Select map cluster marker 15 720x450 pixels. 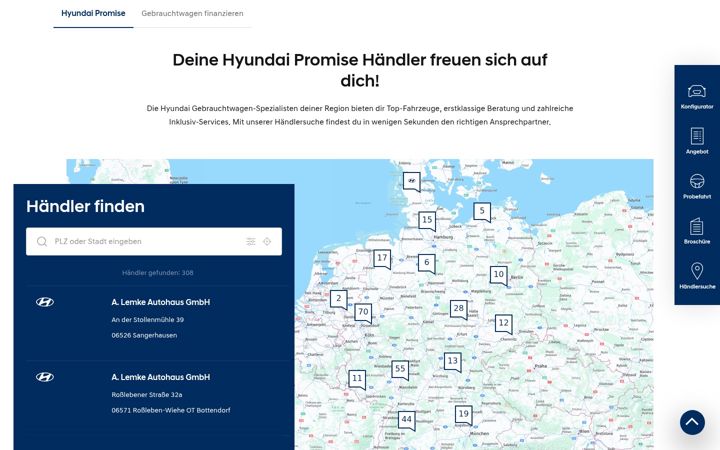427,221
